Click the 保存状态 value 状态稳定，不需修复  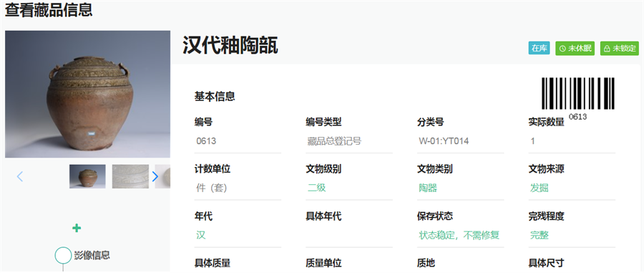point(459,235)
